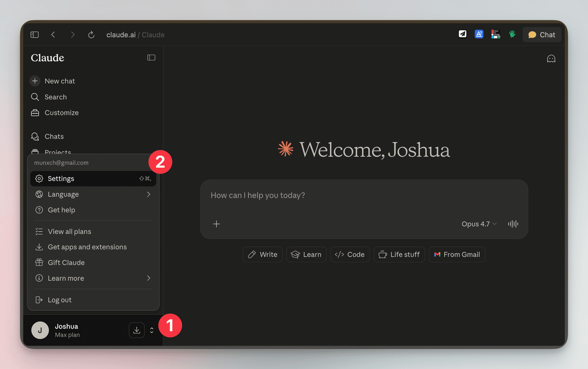This screenshot has width=588, height=369.
Task: Click the toolbox Customize icon
Action: click(x=35, y=113)
